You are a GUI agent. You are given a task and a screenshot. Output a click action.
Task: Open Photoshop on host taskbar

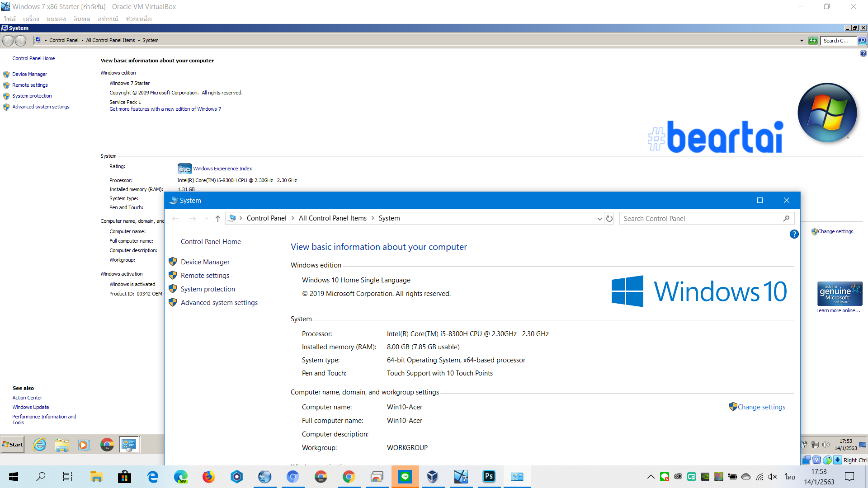click(489, 477)
